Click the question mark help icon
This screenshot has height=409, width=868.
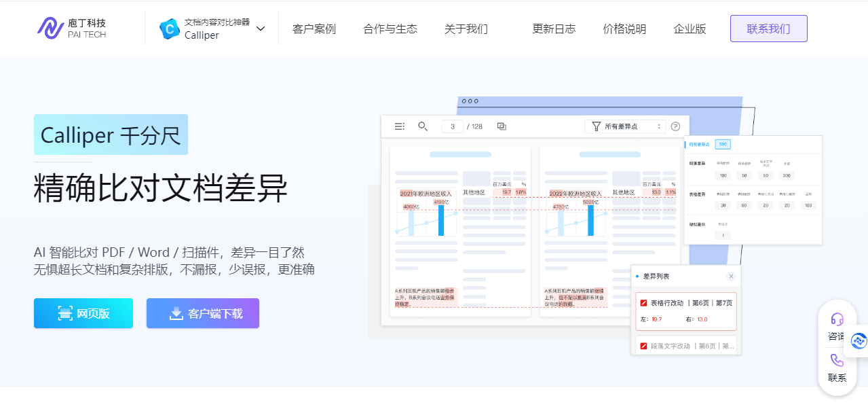pos(675,126)
